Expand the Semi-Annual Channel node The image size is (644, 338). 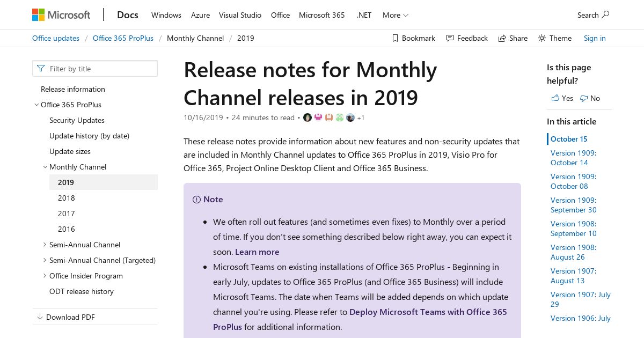pos(45,245)
